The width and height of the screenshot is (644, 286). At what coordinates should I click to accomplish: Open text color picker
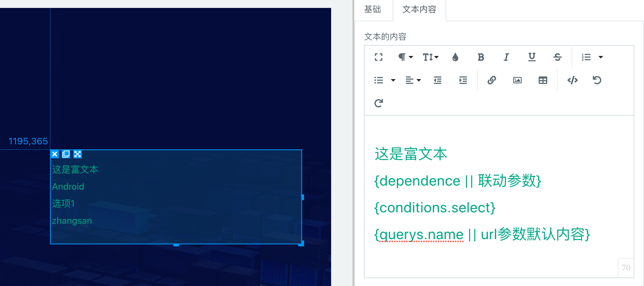click(x=455, y=57)
